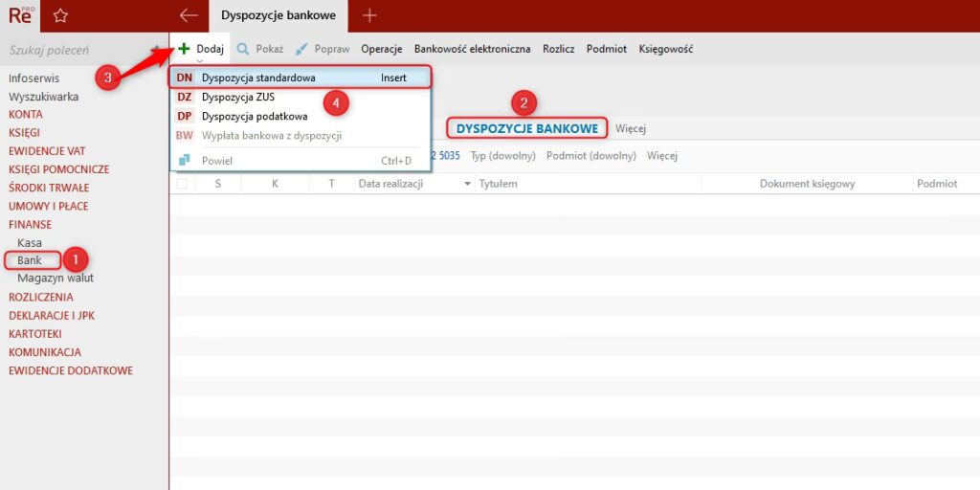
Task: Open Bank under Finanse in sidebar
Action: [30, 260]
